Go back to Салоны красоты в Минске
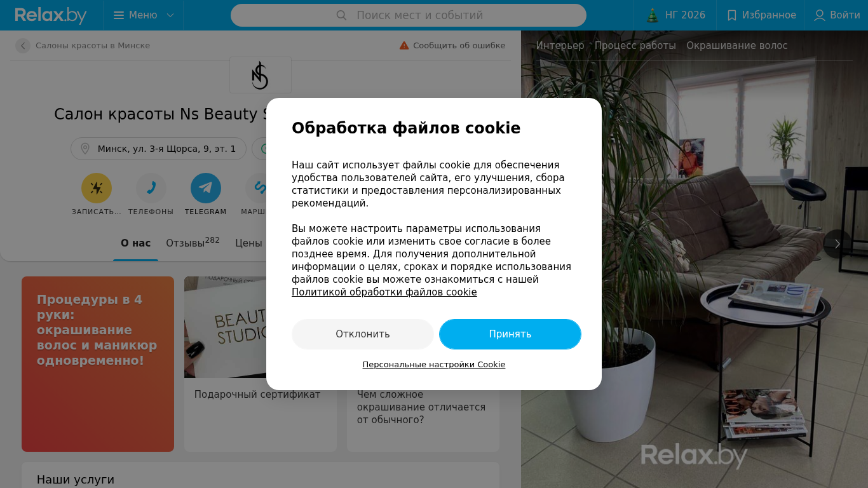Image resolution: width=868 pixels, height=488 pixels. tap(85, 46)
